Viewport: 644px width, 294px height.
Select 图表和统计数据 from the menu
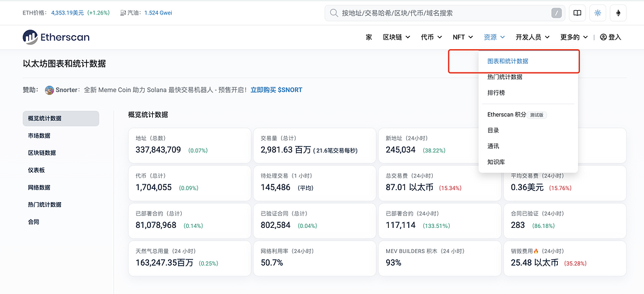[x=508, y=61]
